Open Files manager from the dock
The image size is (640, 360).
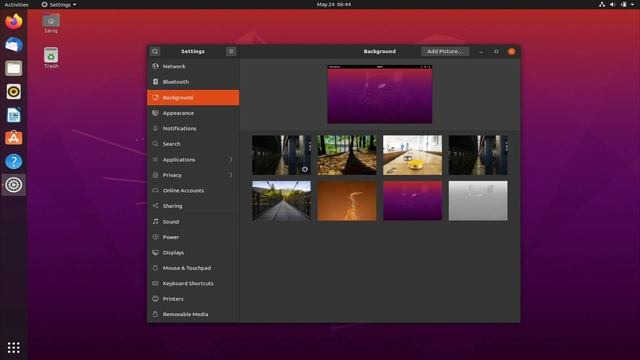coord(13,68)
